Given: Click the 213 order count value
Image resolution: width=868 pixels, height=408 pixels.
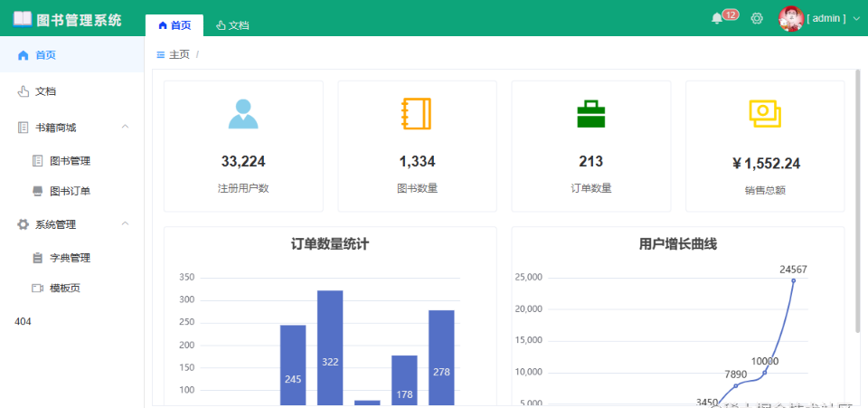Looking at the screenshot, I should pos(590,162).
